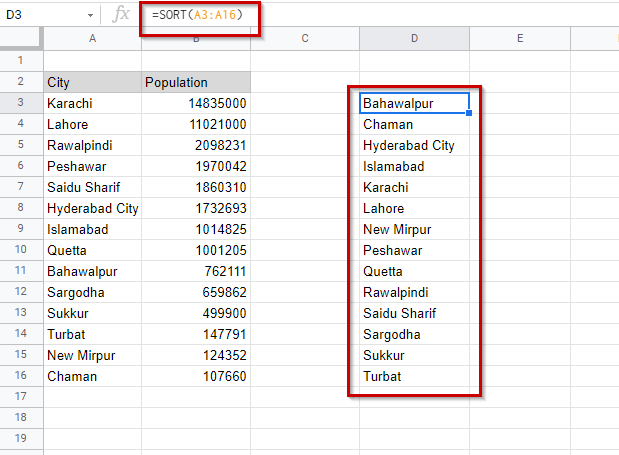Select the sorted Rawalpindi cell in column D
Viewport: 619px width, 455px height.
414,292
